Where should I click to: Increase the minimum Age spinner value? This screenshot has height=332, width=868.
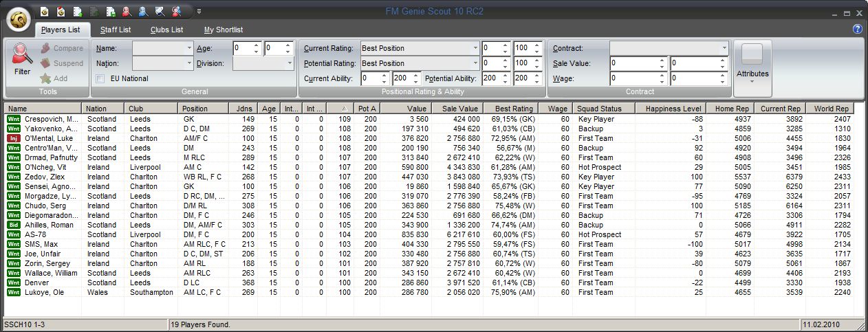(257, 45)
